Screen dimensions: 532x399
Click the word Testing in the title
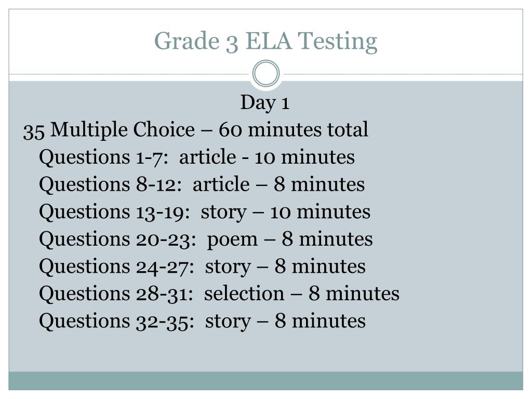338,42
